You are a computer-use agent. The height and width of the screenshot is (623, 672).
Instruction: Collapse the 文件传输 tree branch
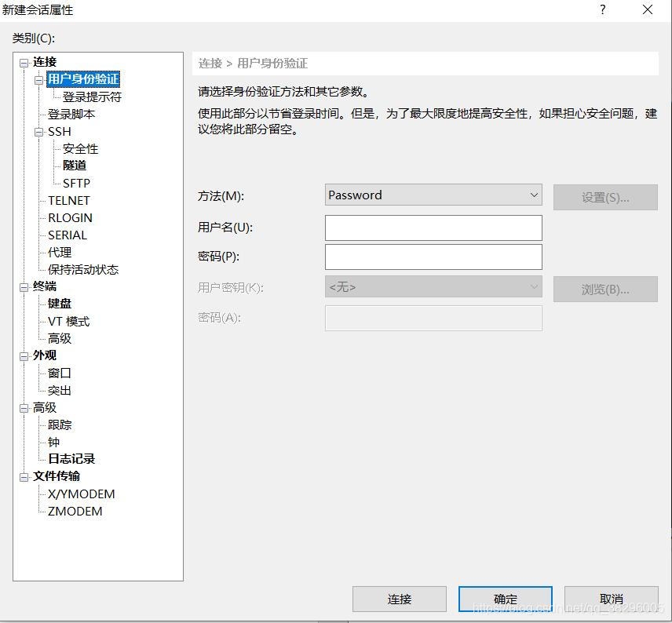24,476
